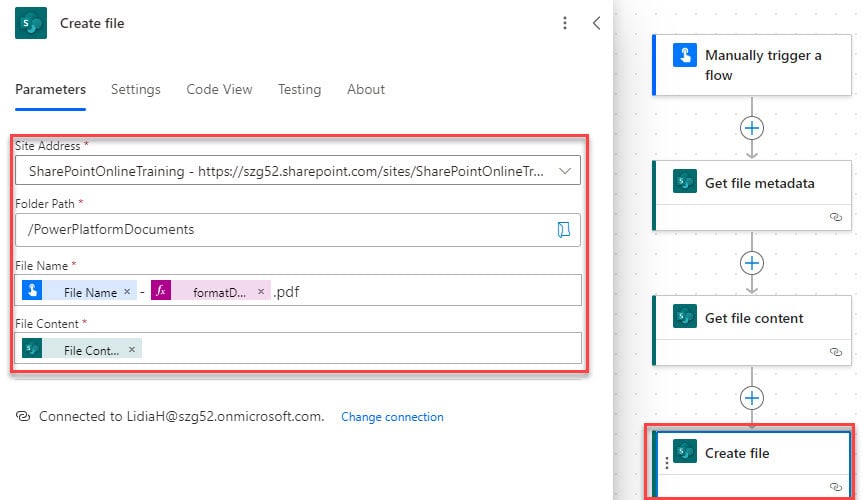Click the Manually trigger a flow icon
Viewport: 863px width, 500px height.
pyautogui.click(x=685, y=55)
